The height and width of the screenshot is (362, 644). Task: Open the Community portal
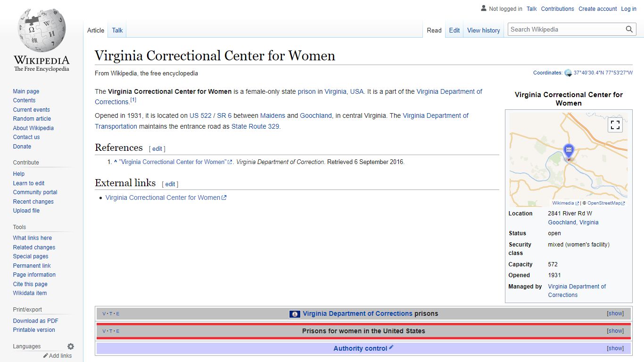click(35, 192)
